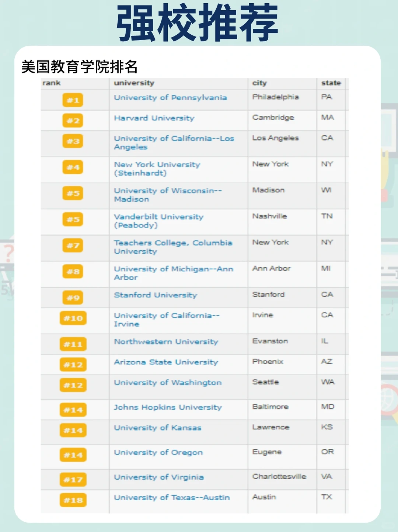
Task: Open Teachers College, Columbia University link
Action: click(x=173, y=247)
